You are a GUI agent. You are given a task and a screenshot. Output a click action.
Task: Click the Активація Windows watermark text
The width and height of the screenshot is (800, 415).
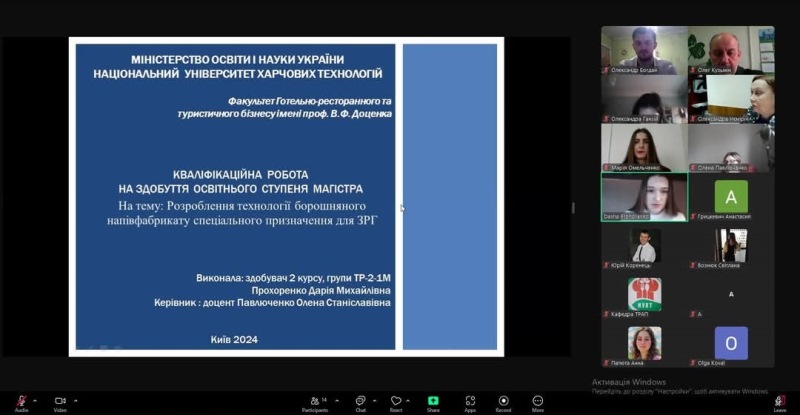[x=629, y=382]
